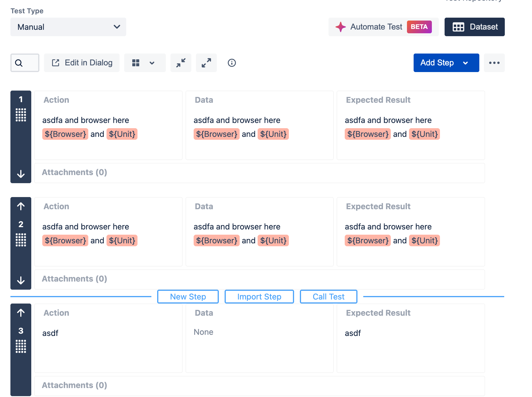This screenshot has width=532, height=397.
Task: Click the Data field of step 3
Action: (259, 339)
